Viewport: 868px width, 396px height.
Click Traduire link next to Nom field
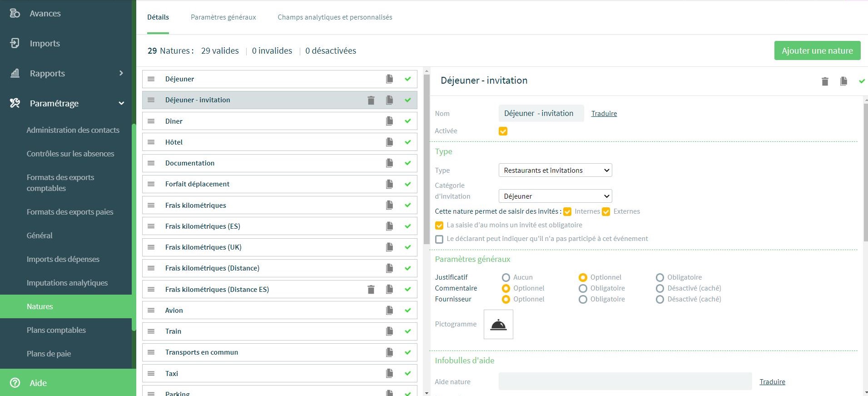(x=604, y=114)
